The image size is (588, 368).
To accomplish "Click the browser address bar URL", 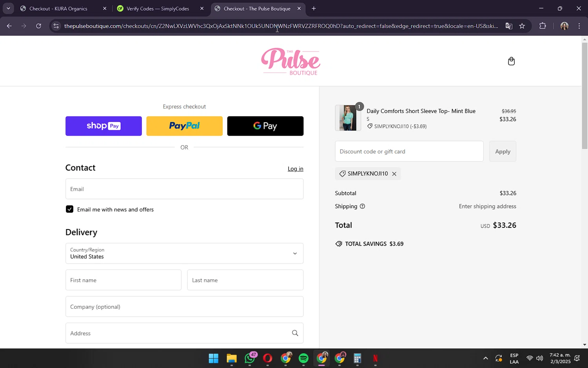I will tap(281, 26).
